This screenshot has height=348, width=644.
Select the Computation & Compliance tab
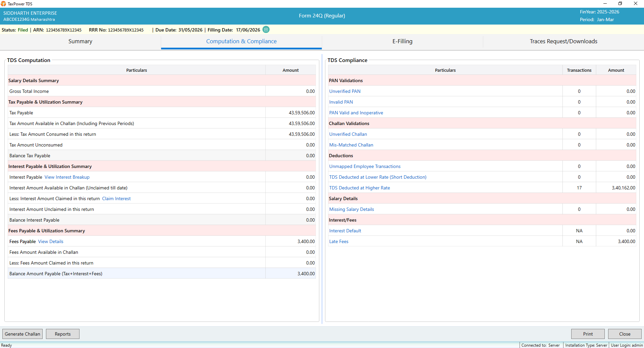[x=241, y=42]
